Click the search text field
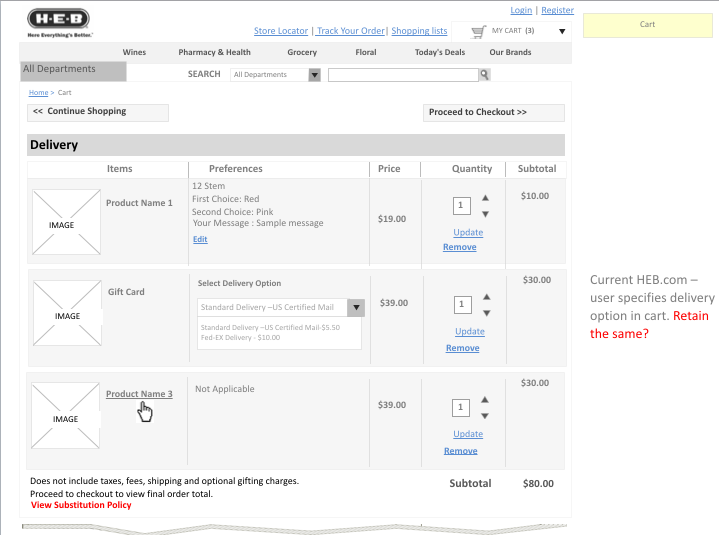This screenshot has height=535, width=719. coord(403,75)
